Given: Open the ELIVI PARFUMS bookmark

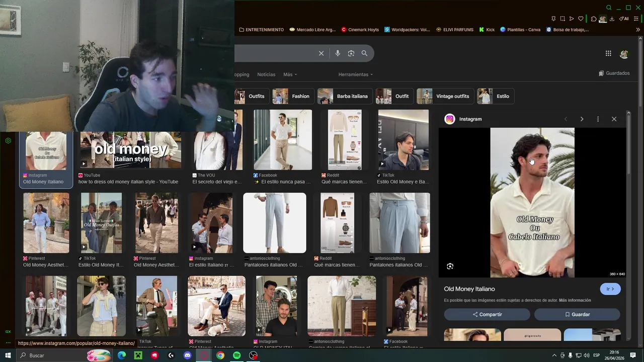Looking at the screenshot, I should click(x=454, y=30).
